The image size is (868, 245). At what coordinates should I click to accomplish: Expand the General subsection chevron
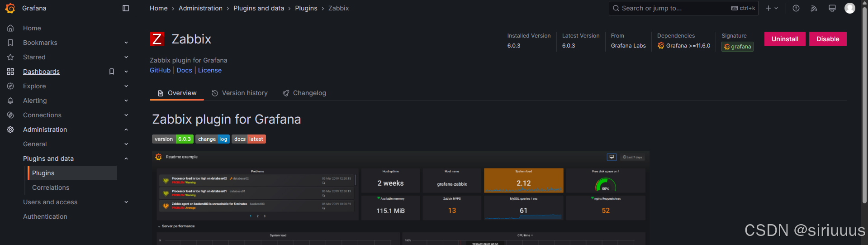(126, 144)
